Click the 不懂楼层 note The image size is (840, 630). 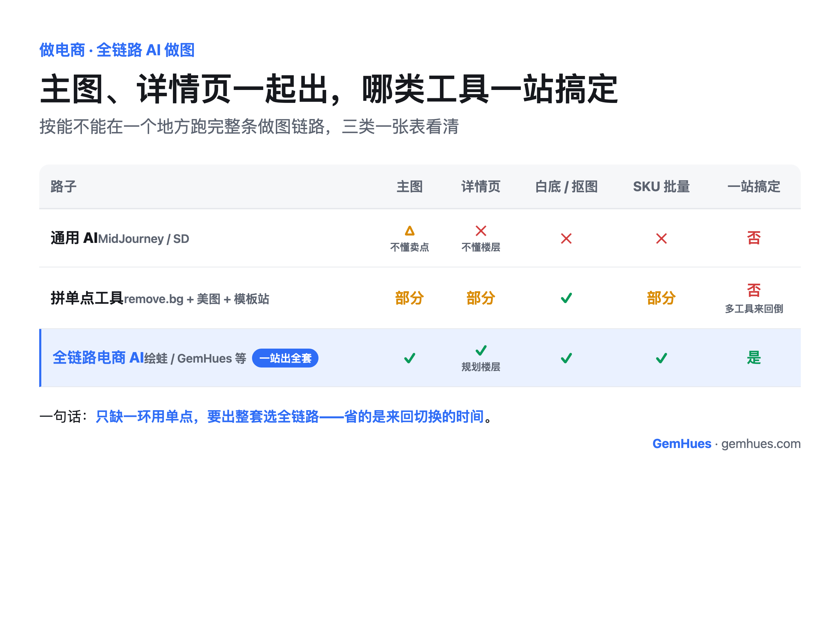point(481,247)
